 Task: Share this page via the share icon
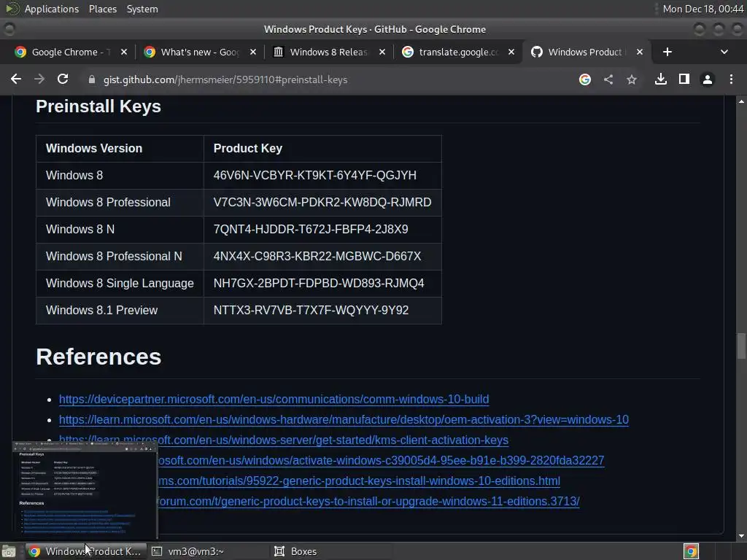[608, 79]
